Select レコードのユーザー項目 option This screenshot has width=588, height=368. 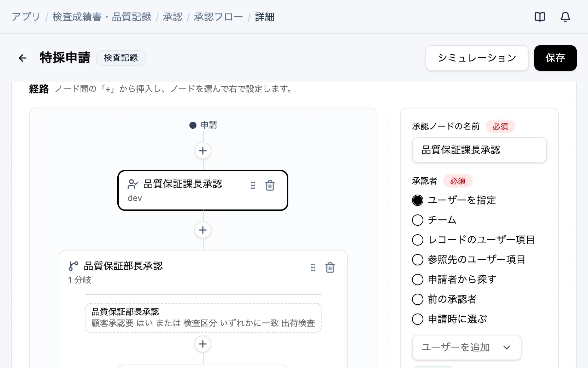pyautogui.click(x=417, y=240)
